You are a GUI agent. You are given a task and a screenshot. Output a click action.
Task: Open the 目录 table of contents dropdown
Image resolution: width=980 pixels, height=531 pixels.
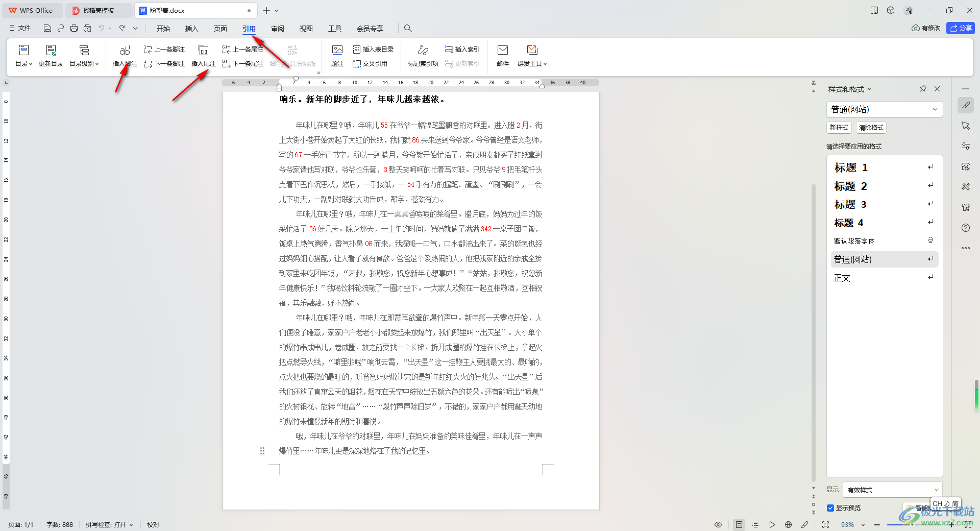click(x=23, y=56)
